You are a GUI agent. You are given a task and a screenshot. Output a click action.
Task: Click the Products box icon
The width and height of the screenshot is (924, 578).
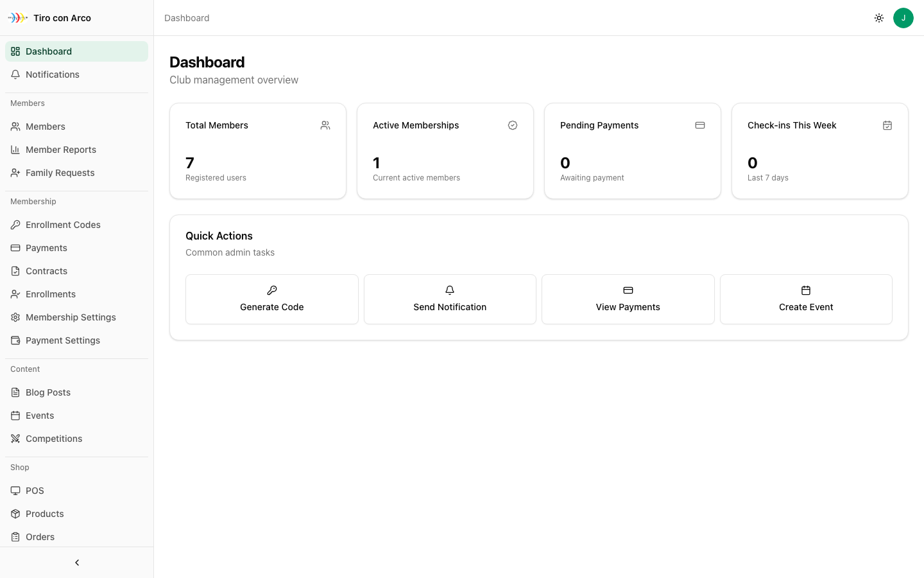[x=15, y=514]
